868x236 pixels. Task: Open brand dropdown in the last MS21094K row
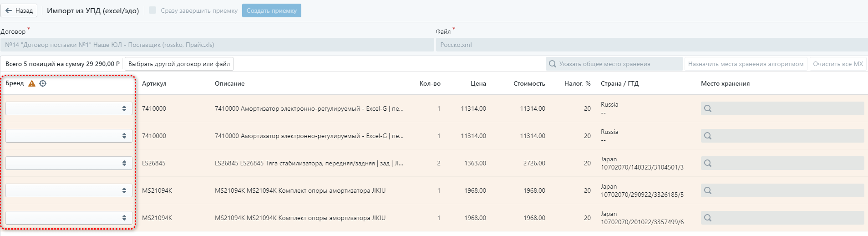click(x=69, y=218)
